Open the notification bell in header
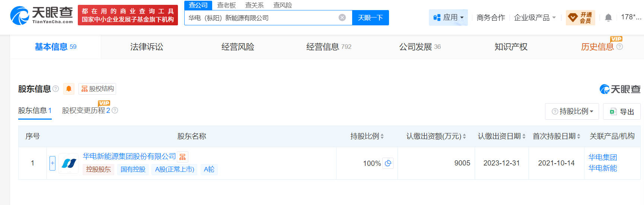This screenshot has width=644, height=205. (x=608, y=18)
